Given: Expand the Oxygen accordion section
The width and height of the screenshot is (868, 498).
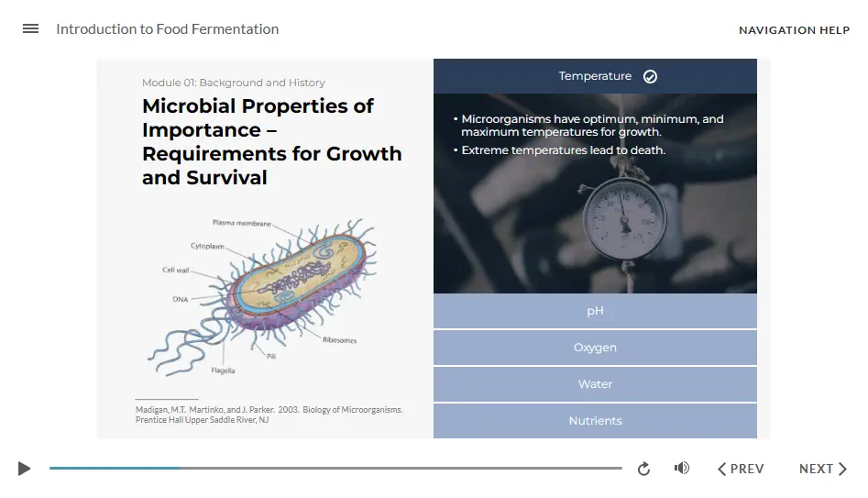Looking at the screenshot, I should pyautogui.click(x=595, y=348).
